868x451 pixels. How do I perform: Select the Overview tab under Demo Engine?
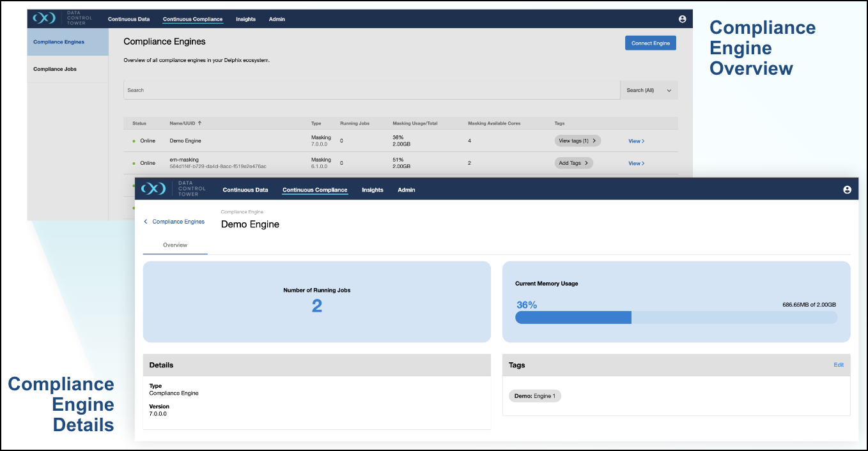[x=175, y=245]
